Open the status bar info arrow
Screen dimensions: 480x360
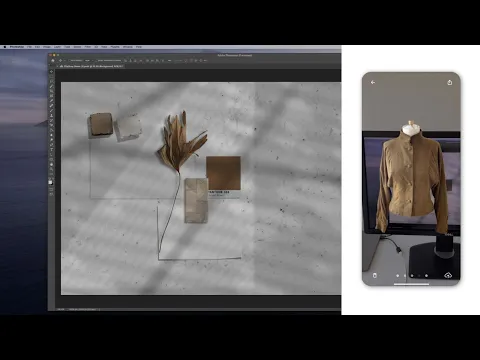(x=99, y=309)
